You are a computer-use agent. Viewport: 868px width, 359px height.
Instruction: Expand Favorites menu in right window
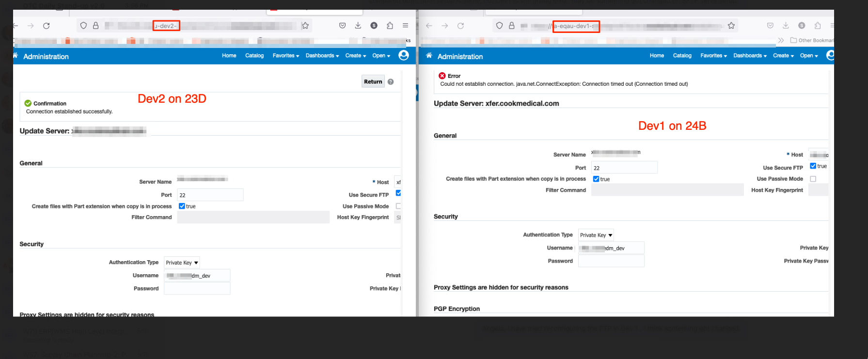pos(713,56)
